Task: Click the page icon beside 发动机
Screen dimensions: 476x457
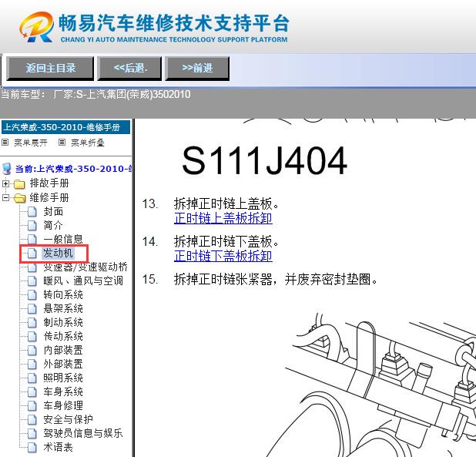Action: pos(32,254)
